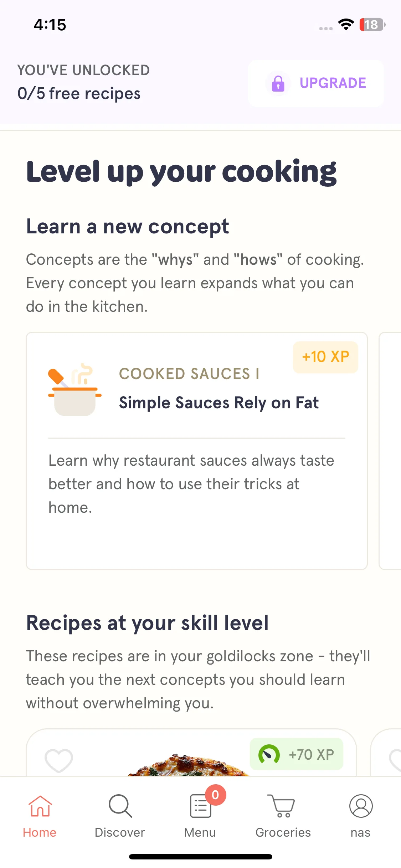Viewport: 401px width, 868px height.
Task: Open the Groceries cart icon
Action: [281, 806]
